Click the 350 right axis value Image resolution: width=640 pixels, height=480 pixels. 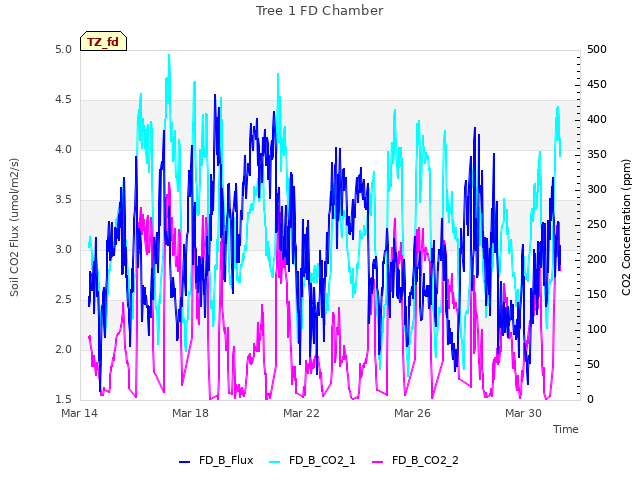[597, 155]
